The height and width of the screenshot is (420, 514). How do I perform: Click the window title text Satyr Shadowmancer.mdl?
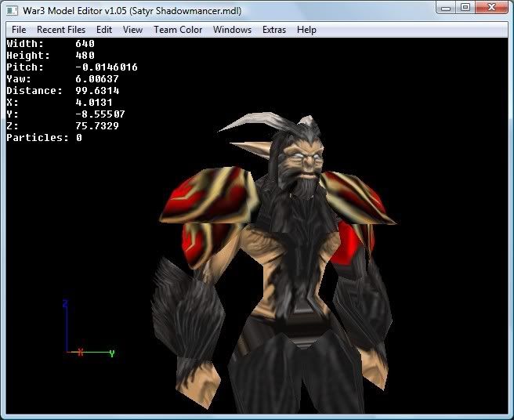[x=186, y=11]
